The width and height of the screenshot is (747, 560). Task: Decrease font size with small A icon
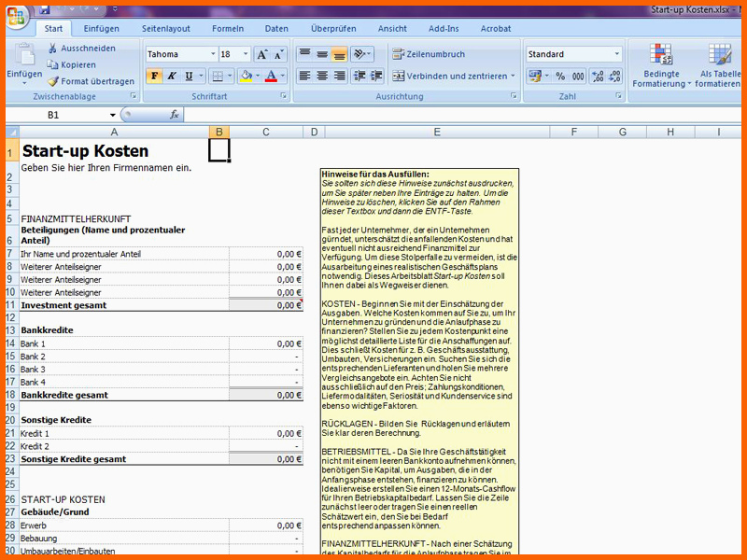[x=278, y=54]
